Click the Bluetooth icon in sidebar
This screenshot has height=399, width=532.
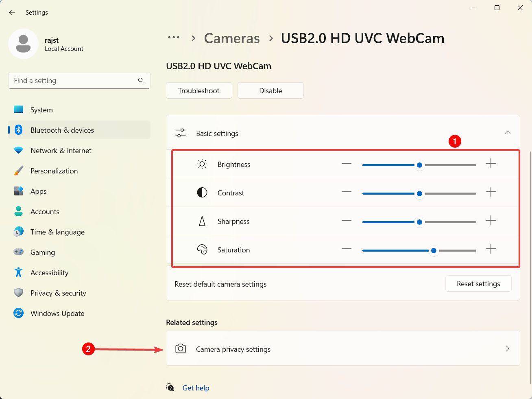point(18,130)
